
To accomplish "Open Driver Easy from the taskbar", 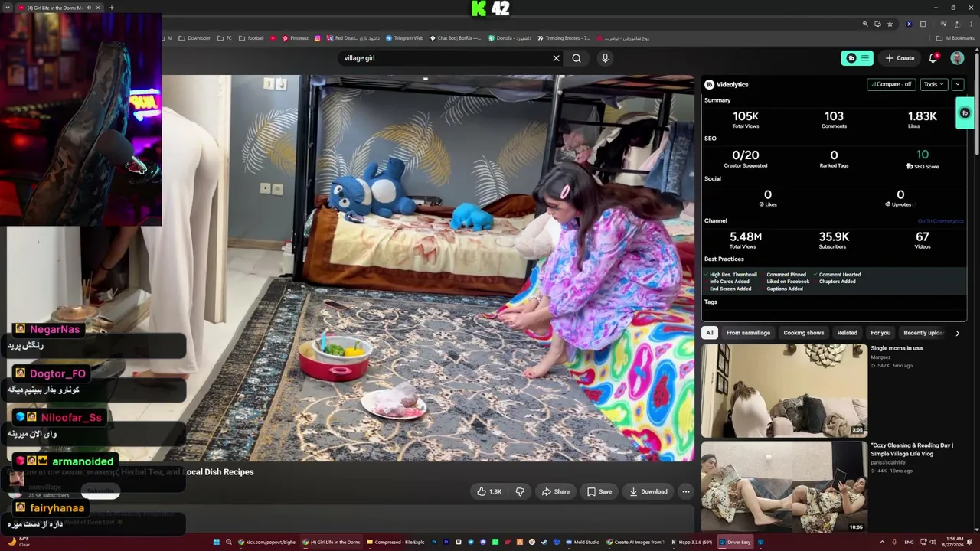I will (x=734, y=542).
